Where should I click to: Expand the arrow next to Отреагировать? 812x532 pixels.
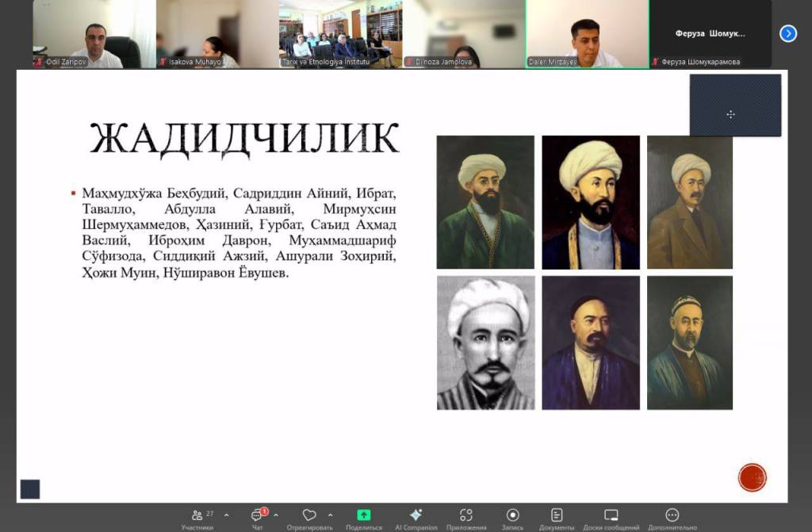pyautogui.click(x=330, y=515)
